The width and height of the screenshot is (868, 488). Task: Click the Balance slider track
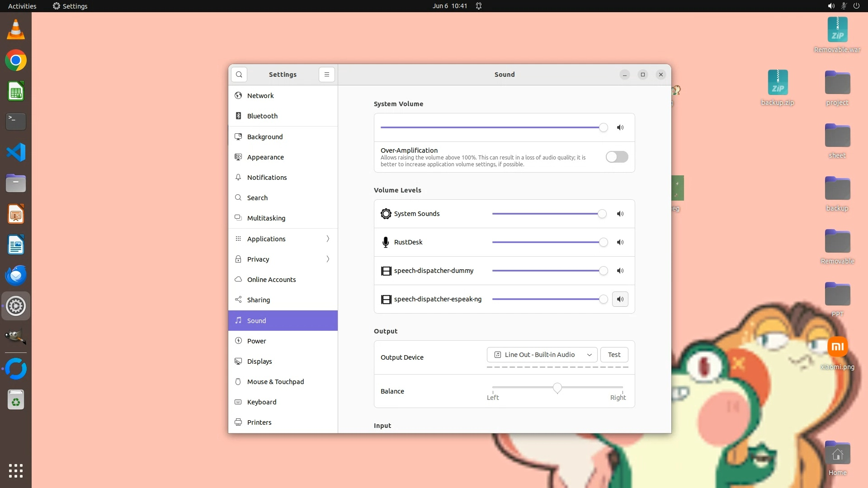pyautogui.click(x=588, y=387)
